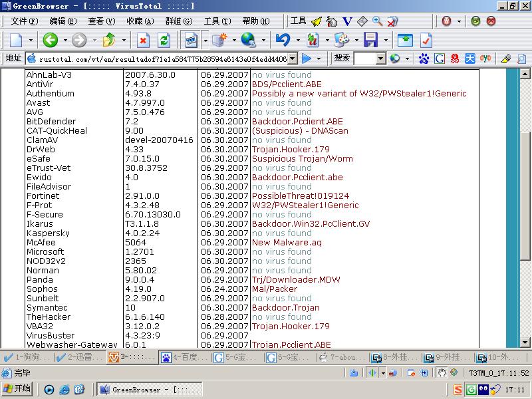The height and width of the screenshot is (399, 532).
Task: Click the red face icon in the menu bar
Action: tap(446, 21)
